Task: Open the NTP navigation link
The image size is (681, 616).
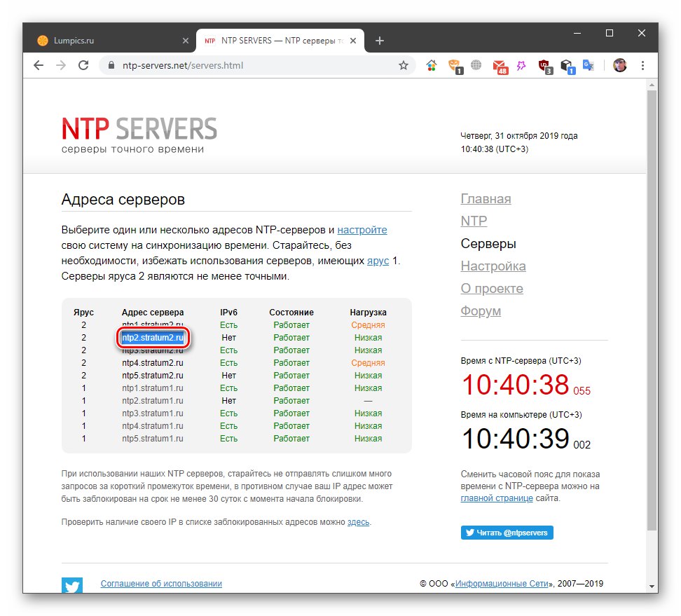Action: pos(474,221)
